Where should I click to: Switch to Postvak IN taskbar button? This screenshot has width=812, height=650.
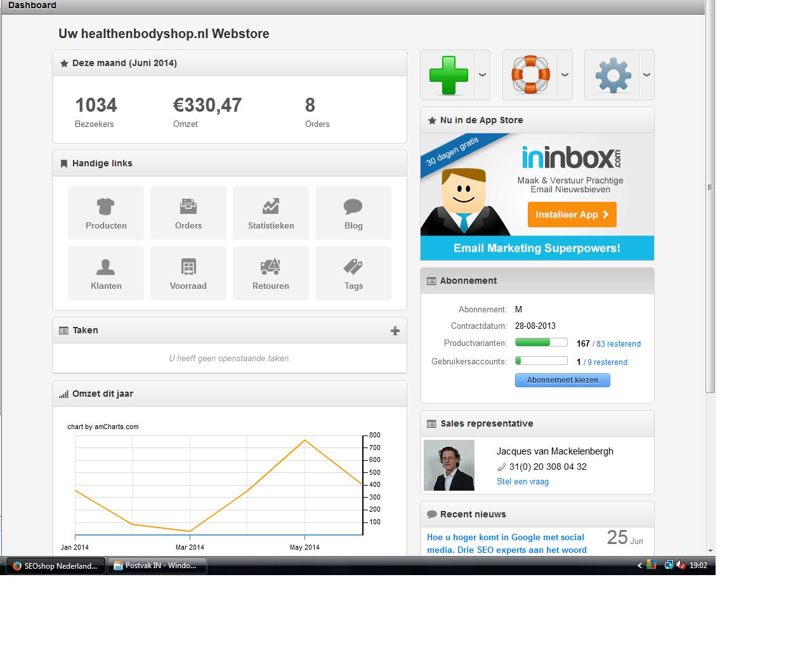point(157,566)
